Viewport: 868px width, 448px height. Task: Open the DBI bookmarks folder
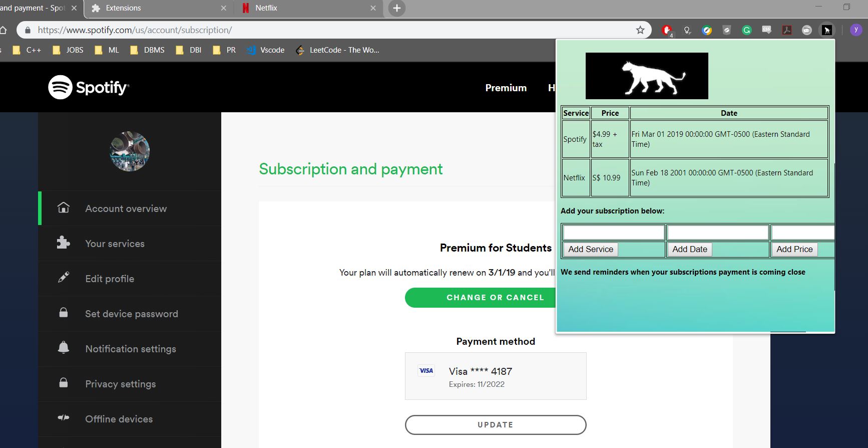pos(189,50)
